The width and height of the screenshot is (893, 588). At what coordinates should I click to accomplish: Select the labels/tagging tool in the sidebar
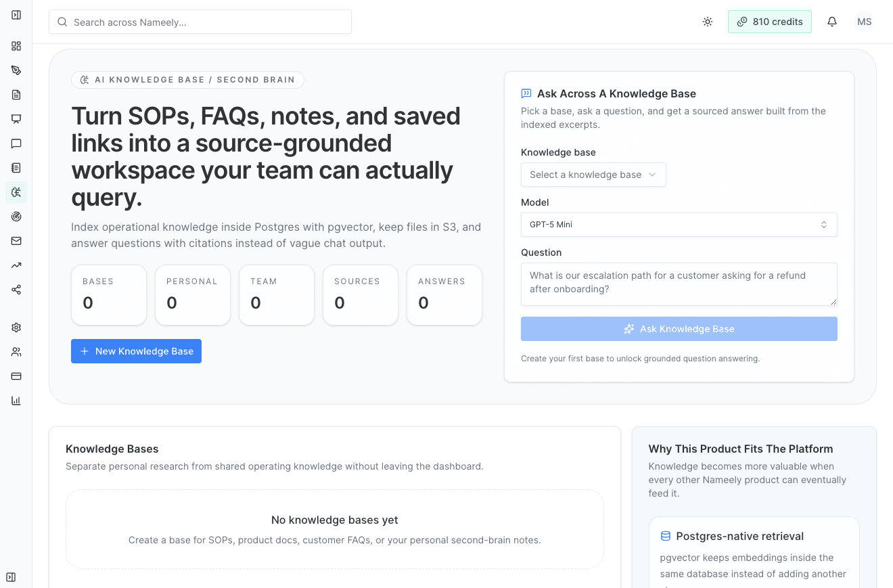16,70
